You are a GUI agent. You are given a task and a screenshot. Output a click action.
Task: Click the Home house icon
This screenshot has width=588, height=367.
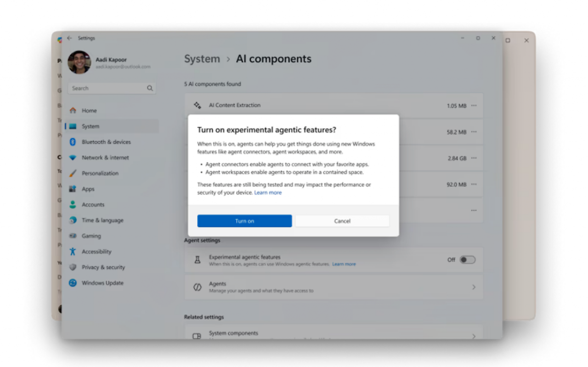click(x=73, y=110)
